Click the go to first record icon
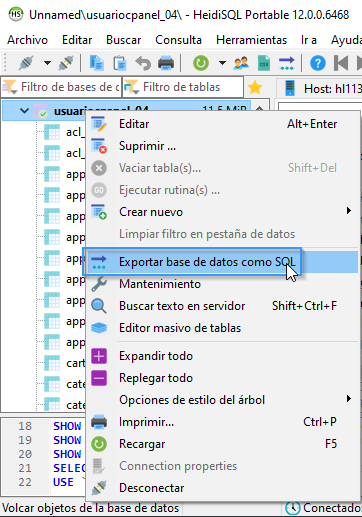The image size is (362, 517). click(x=341, y=63)
